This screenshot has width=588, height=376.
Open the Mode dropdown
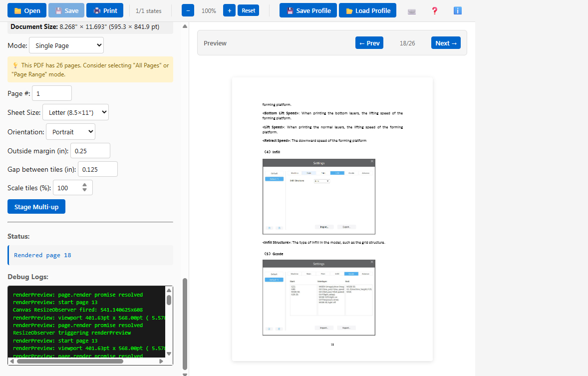[x=66, y=45]
